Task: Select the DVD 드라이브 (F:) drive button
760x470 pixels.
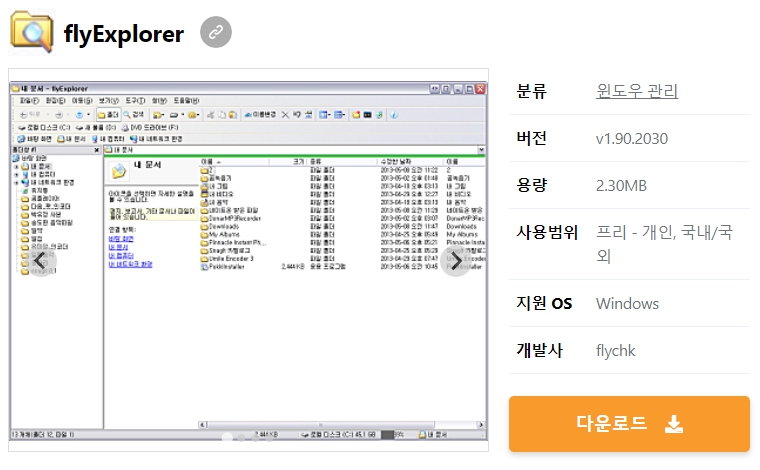Action: coord(149,127)
